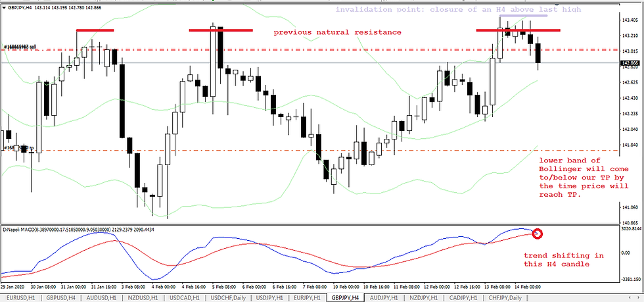Click the 143.405 price scale value
This screenshot has width=644, height=302.
point(630,20)
